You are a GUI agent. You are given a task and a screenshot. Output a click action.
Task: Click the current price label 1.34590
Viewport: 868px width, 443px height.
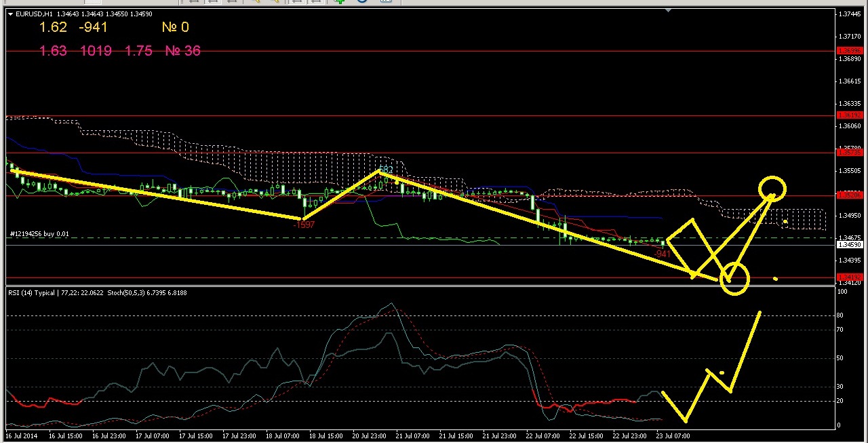(849, 245)
